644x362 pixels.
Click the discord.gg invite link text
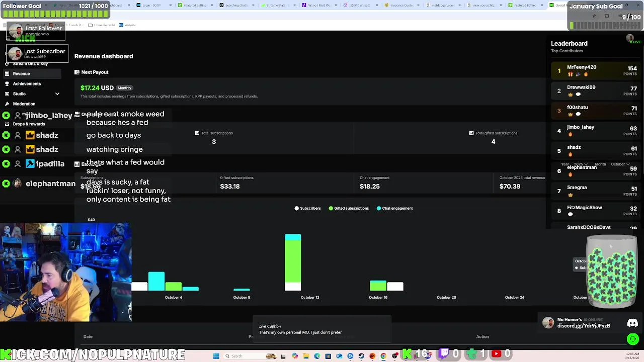click(584, 326)
